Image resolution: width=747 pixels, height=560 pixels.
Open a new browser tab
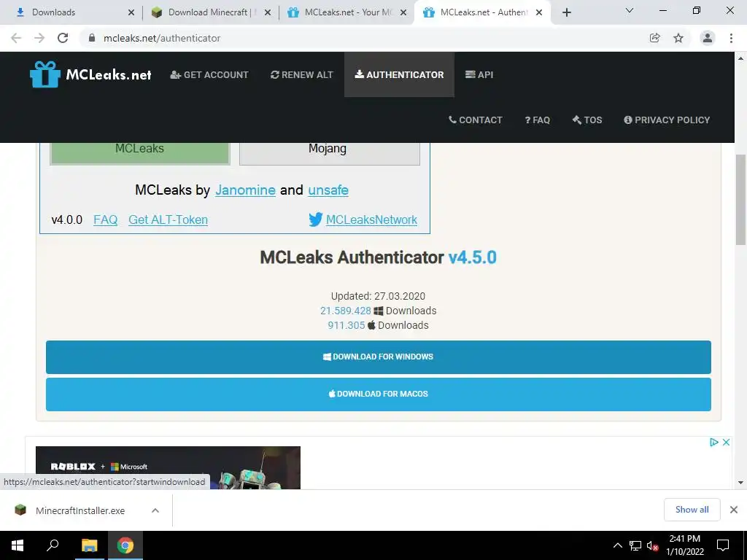click(x=566, y=12)
